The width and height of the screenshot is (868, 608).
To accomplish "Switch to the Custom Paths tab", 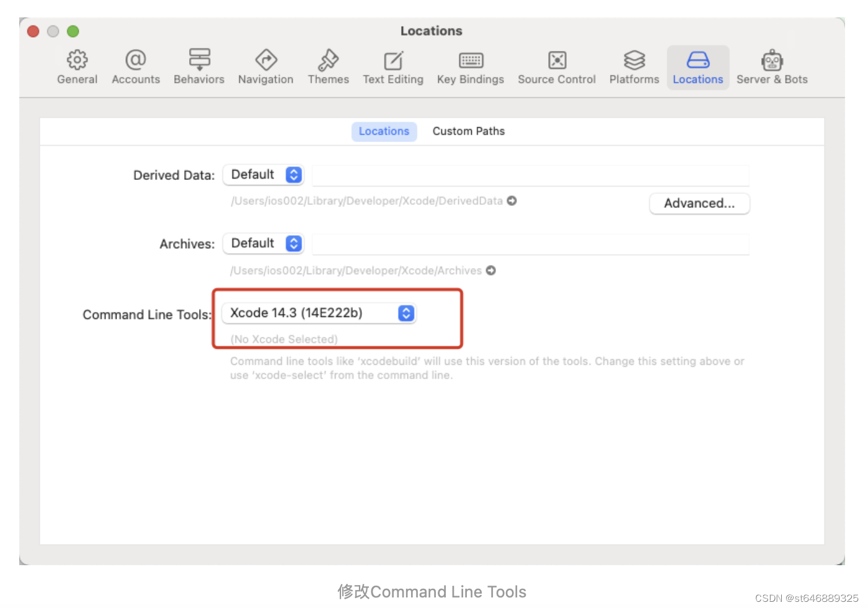I will (x=469, y=132).
